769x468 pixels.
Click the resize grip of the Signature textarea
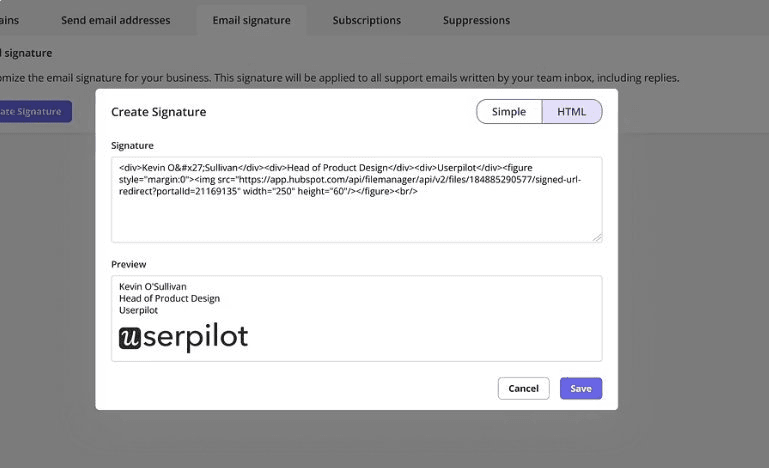597,237
